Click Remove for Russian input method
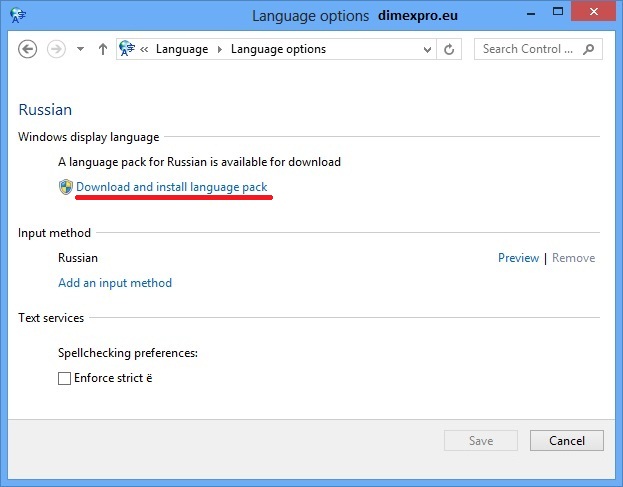The image size is (623, 487). [x=573, y=258]
